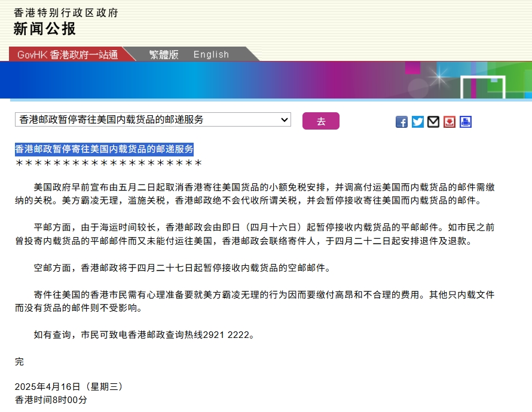Image resolution: width=532 pixels, height=412 pixels.
Task: Click the dropdown's chevron arrow
Action: click(285, 119)
